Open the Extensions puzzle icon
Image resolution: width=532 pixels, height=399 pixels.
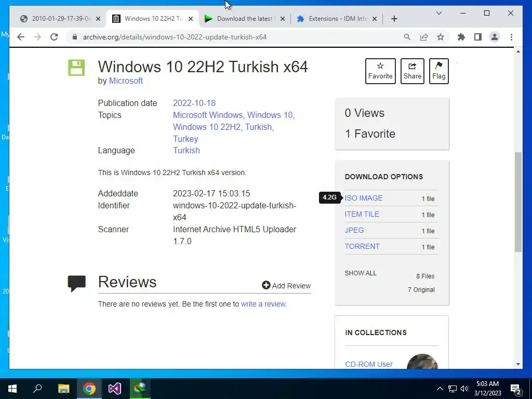pos(461,37)
